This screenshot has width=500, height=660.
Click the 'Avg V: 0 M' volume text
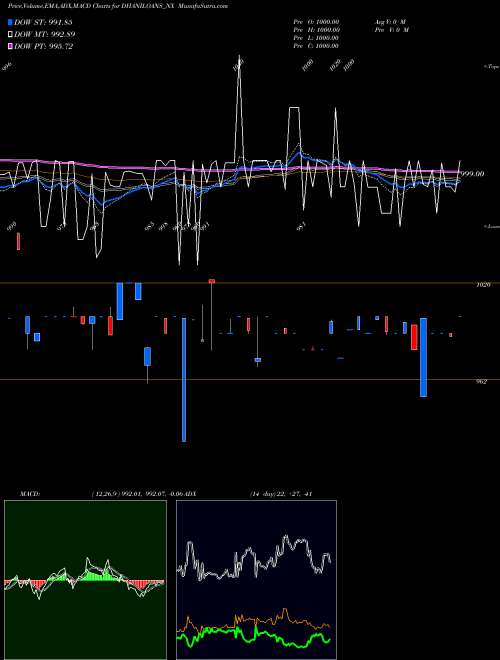coord(391,22)
